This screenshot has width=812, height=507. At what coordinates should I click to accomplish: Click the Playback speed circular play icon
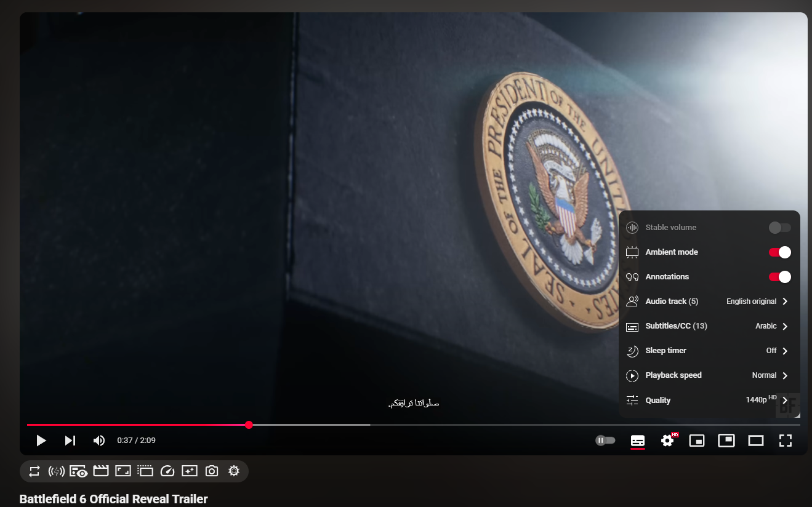(632, 375)
